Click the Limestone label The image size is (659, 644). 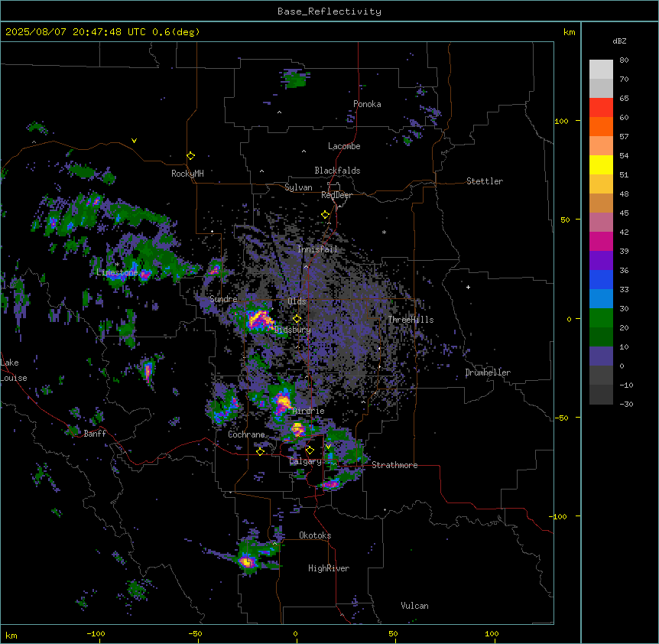click(x=117, y=272)
